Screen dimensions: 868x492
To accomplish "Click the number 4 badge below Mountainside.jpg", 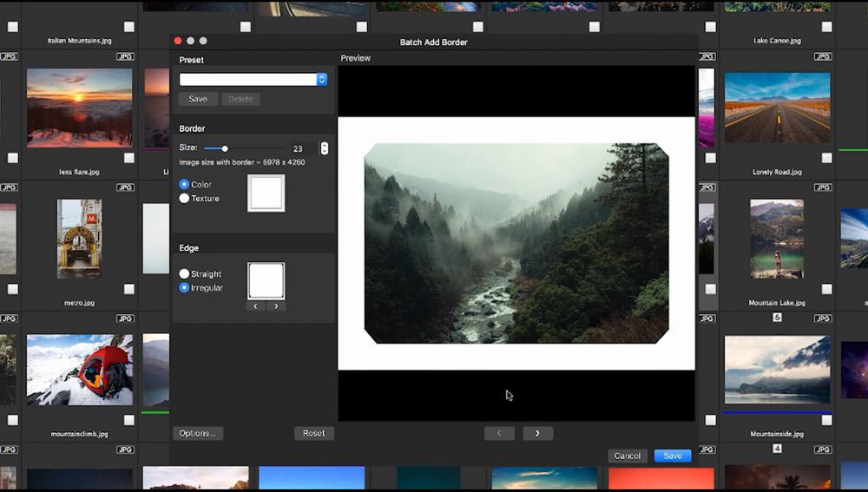I will [777, 449].
